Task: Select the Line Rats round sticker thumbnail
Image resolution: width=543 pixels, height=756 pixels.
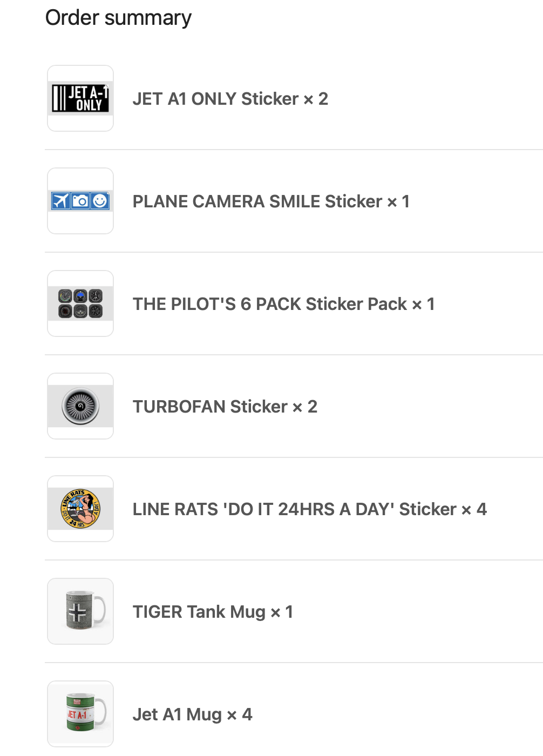Action: 80,509
